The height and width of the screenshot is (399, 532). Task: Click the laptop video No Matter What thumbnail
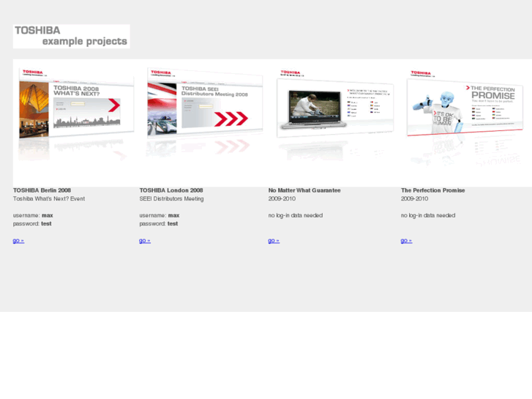[x=335, y=103]
